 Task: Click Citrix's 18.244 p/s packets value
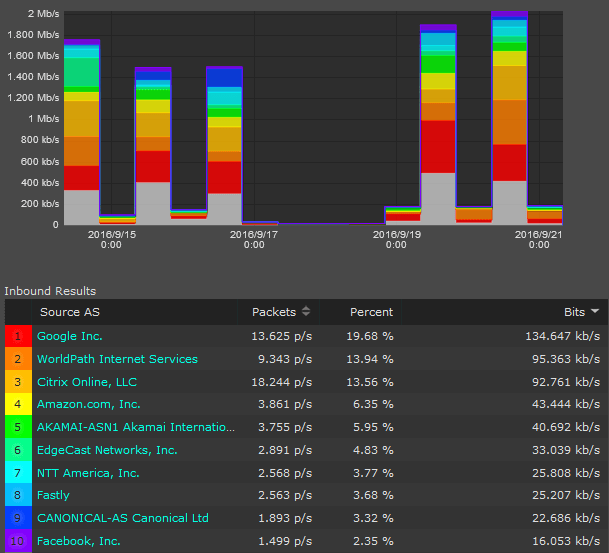tap(282, 382)
